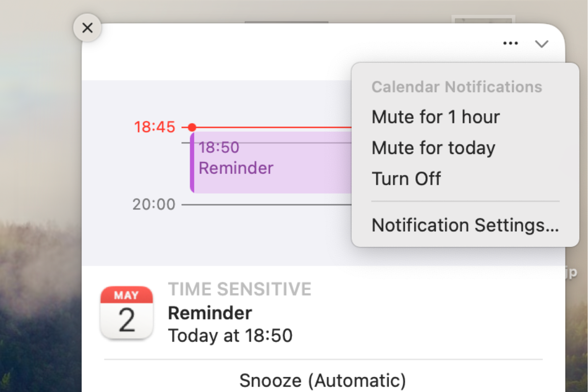Click the dark purple event color bar
This screenshot has height=392, width=588.
pyautogui.click(x=192, y=163)
